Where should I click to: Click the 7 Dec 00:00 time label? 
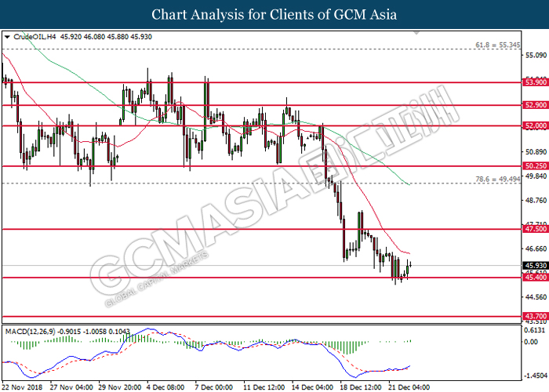coord(214,387)
